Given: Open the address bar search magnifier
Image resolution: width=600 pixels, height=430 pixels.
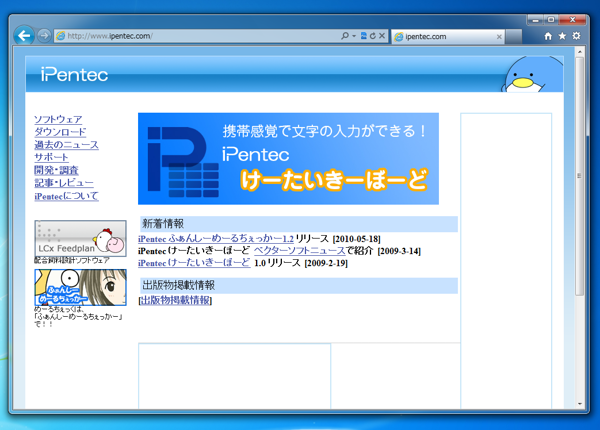Looking at the screenshot, I should click(x=345, y=36).
